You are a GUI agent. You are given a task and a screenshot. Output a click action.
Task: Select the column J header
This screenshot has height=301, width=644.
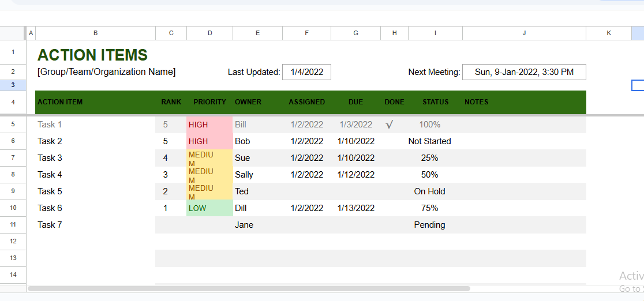524,33
